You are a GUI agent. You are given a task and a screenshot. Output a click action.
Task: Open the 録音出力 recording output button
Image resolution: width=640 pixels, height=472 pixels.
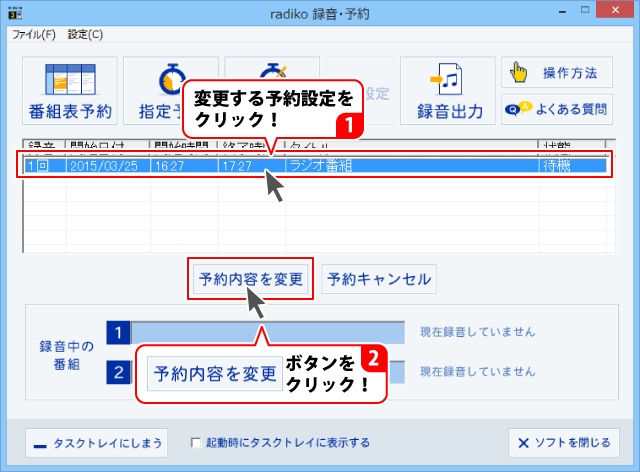pyautogui.click(x=448, y=91)
